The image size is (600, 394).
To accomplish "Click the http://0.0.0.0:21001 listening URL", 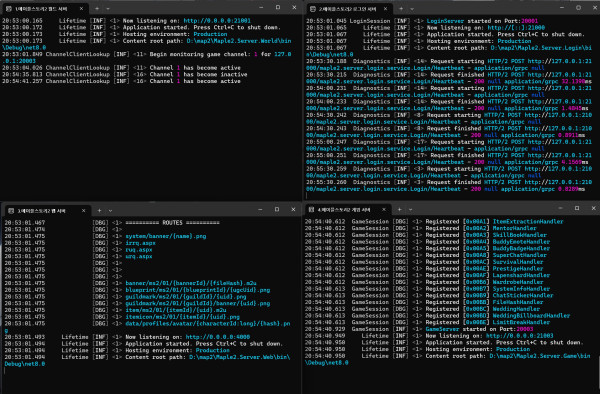I will tap(217, 21).
